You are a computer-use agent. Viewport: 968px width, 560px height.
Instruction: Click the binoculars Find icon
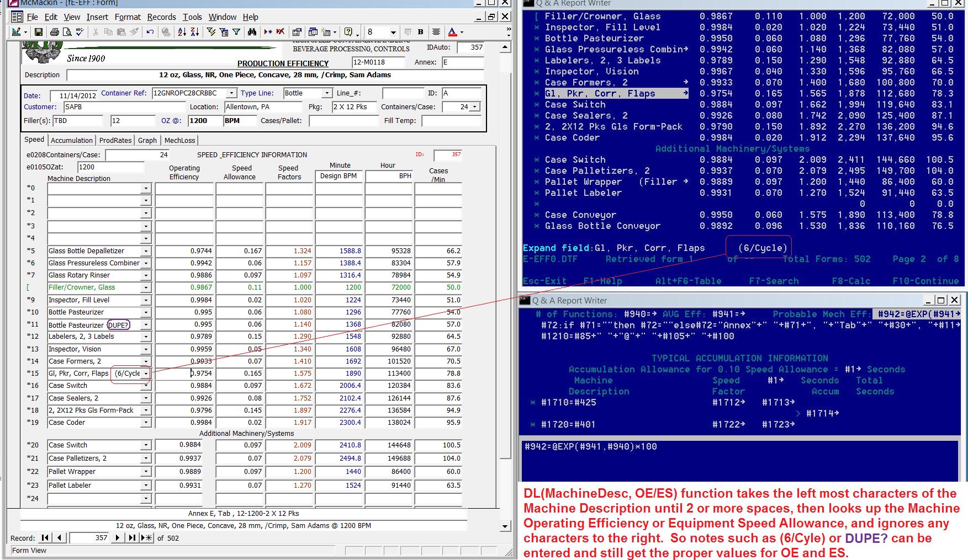[252, 32]
